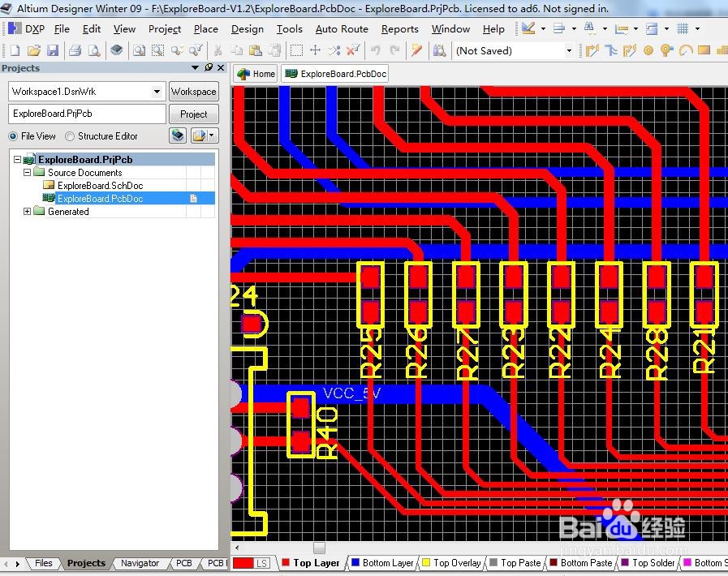Undo the last action
728x576 pixels.
click(x=376, y=50)
